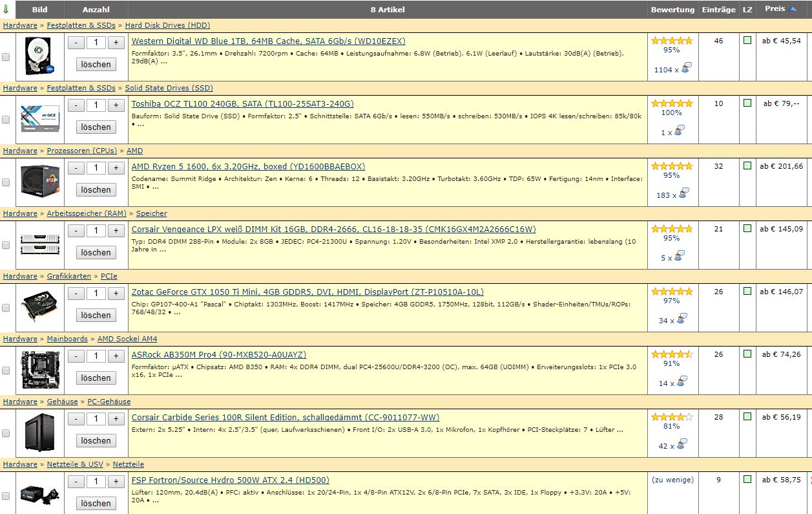Tick selection checkbox for AMD Ryzen 5 row
812x514 pixels.
click(x=6, y=182)
